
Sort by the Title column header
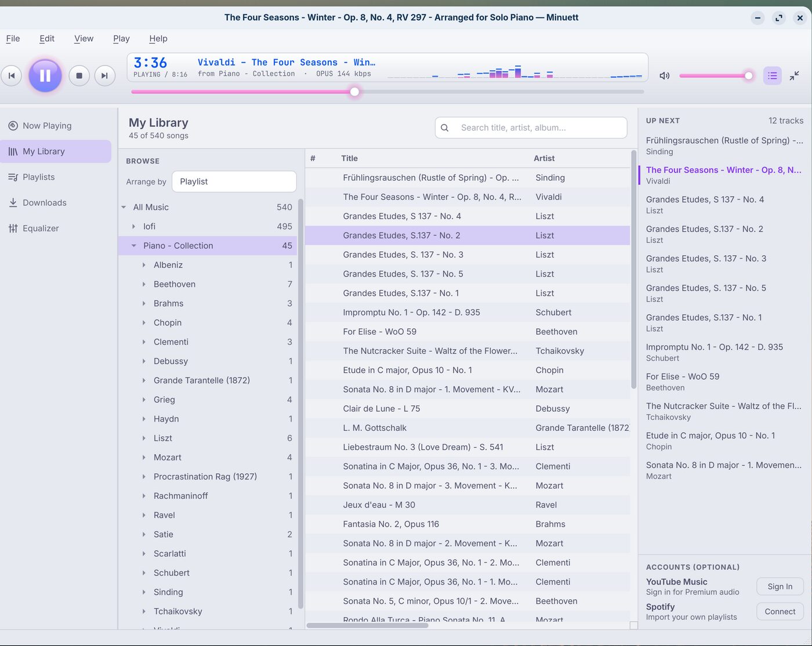point(349,158)
